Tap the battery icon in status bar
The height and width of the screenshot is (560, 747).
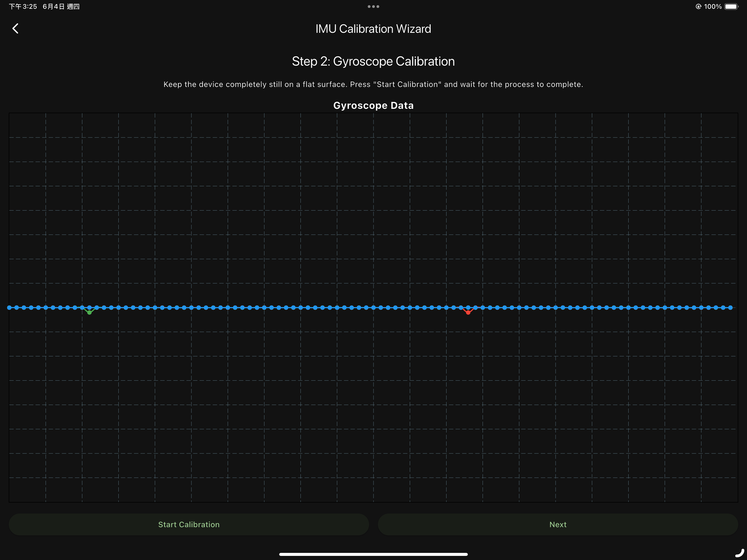click(731, 6)
